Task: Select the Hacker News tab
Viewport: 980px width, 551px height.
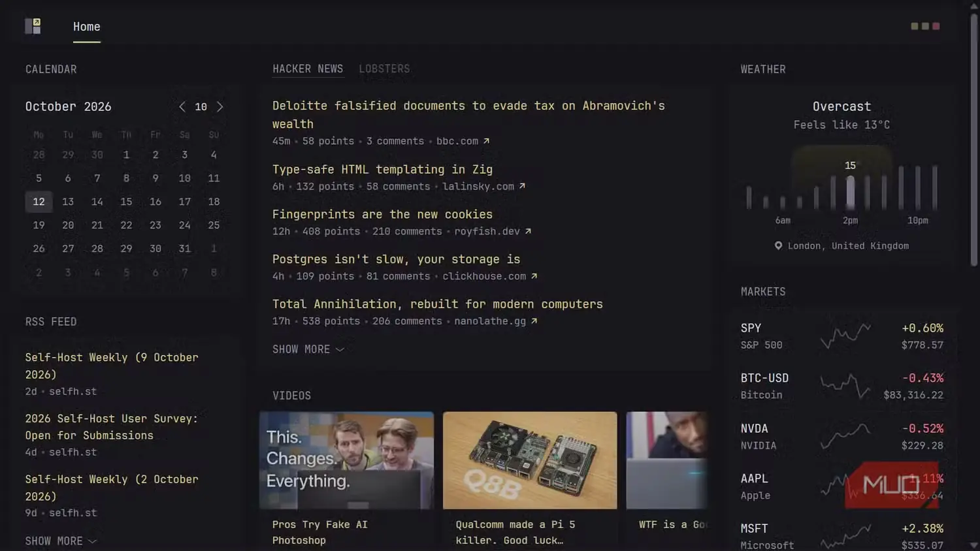Action: pyautogui.click(x=308, y=69)
